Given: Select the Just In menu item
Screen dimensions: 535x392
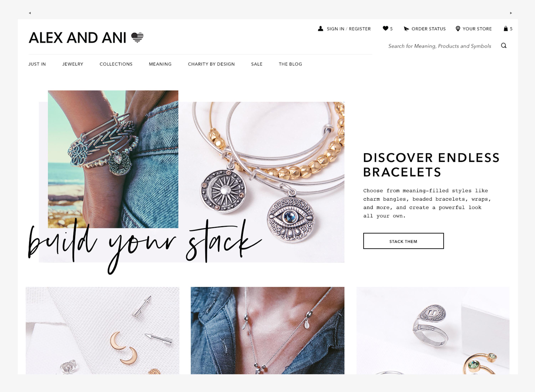Looking at the screenshot, I should tap(37, 64).
